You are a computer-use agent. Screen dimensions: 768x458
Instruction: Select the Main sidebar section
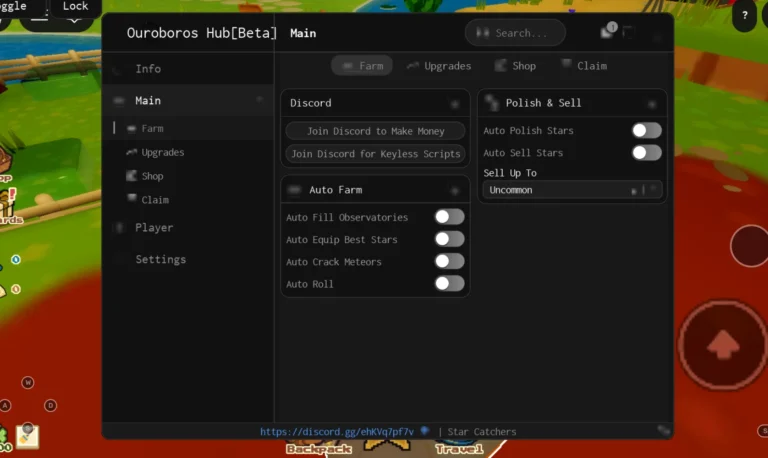click(188, 100)
